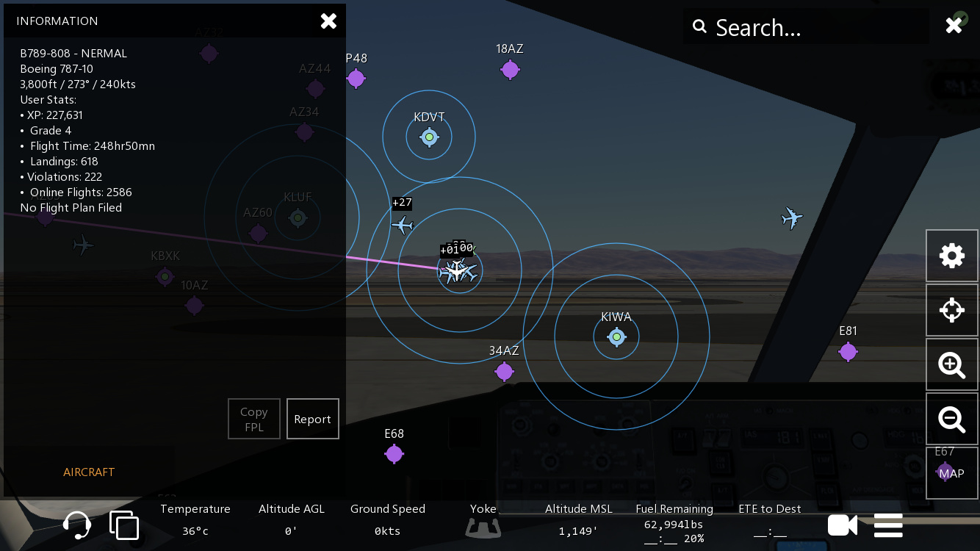This screenshot has height=551, width=980.
Task: Open the overlapping windows icon
Action: pos(124,525)
